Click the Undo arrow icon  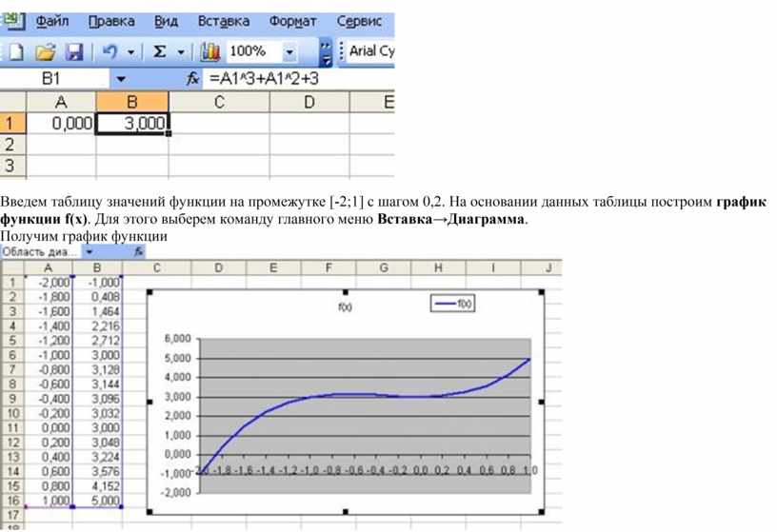pos(109,52)
